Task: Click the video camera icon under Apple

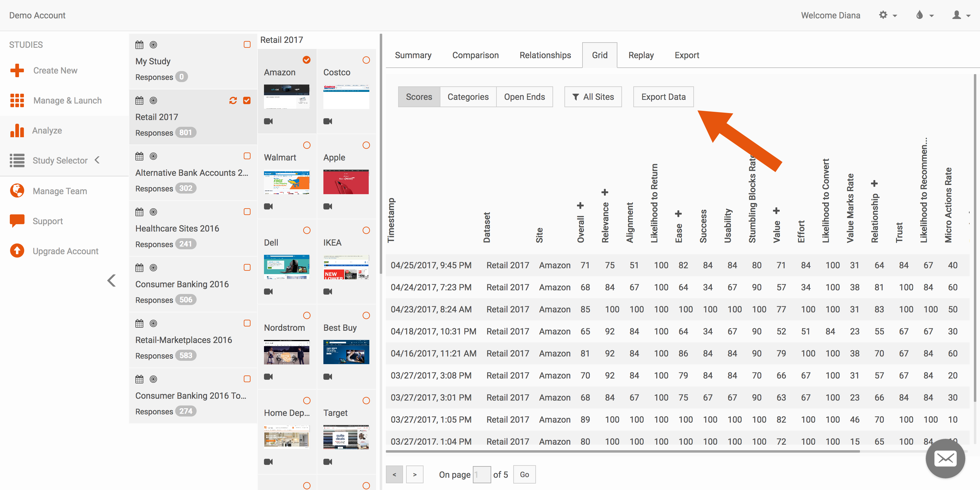Action: click(x=328, y=207)
